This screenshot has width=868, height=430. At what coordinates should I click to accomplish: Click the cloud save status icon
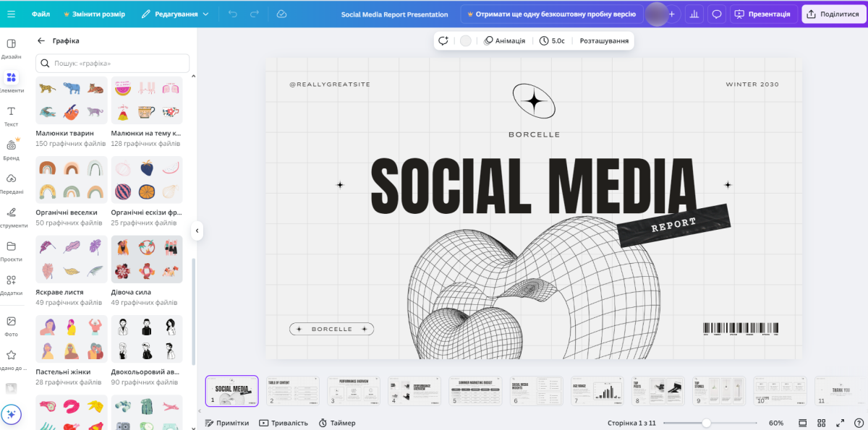pyautogui.click(x=281, y=14)
